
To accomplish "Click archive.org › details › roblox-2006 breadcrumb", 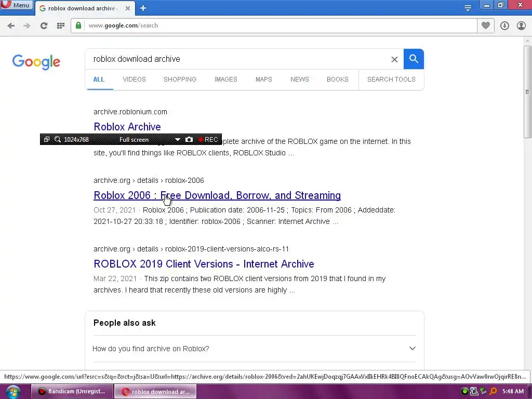I will [149, 180].
